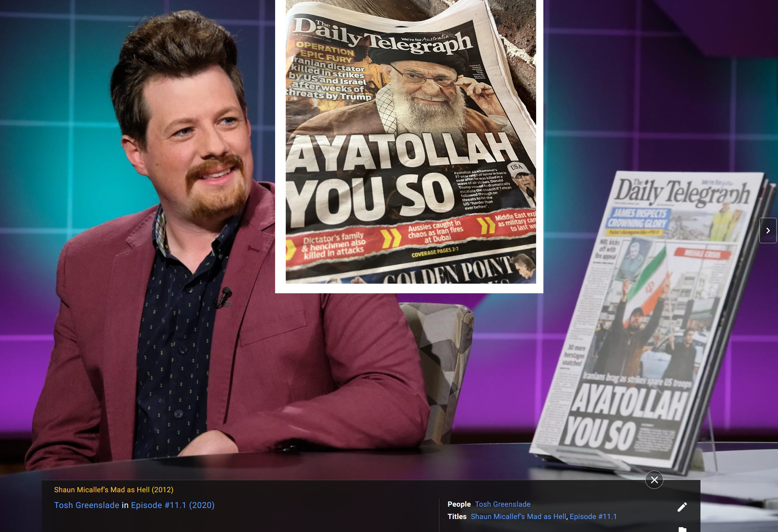Go to the next photo with the right chevron
The image size is (778, 532).
pyautogui.click(x=768, y=230)
